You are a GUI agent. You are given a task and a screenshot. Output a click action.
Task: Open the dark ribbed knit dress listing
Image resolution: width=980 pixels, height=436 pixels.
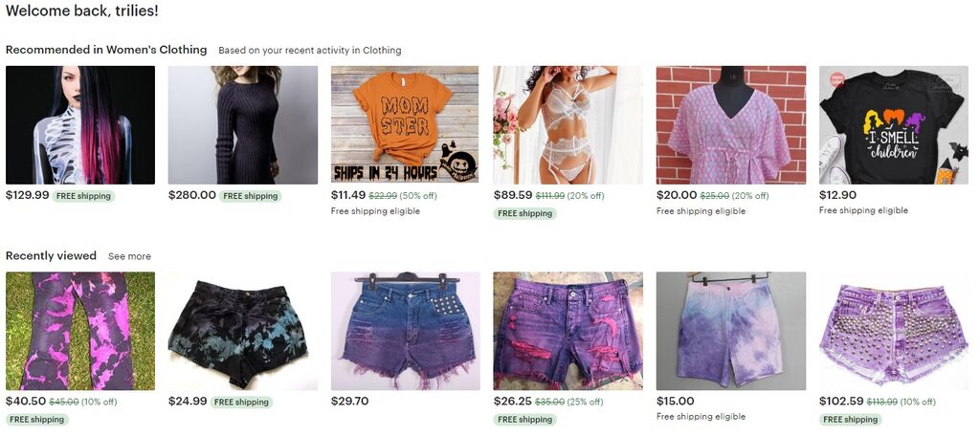click(242, 125)
